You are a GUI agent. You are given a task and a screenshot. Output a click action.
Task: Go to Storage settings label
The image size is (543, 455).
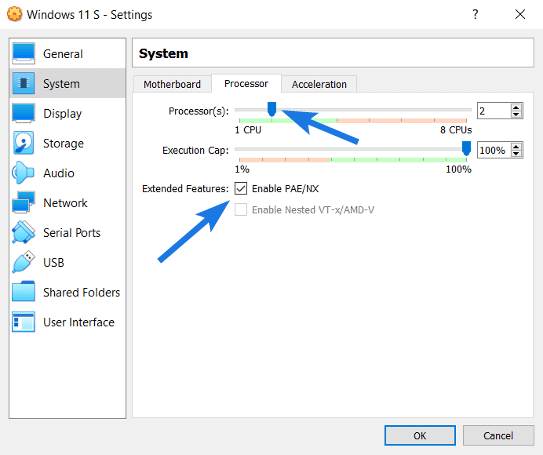(x=63, y=143)
